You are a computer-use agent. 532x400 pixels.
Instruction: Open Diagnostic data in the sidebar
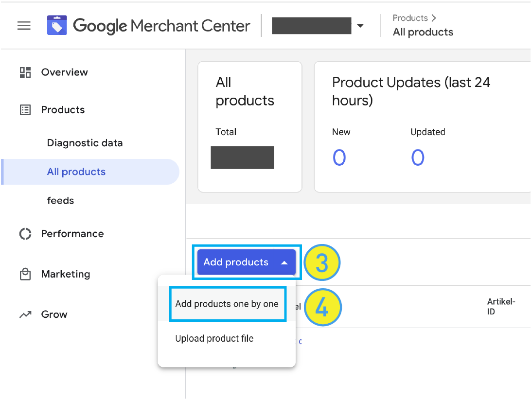click(85, 143)
